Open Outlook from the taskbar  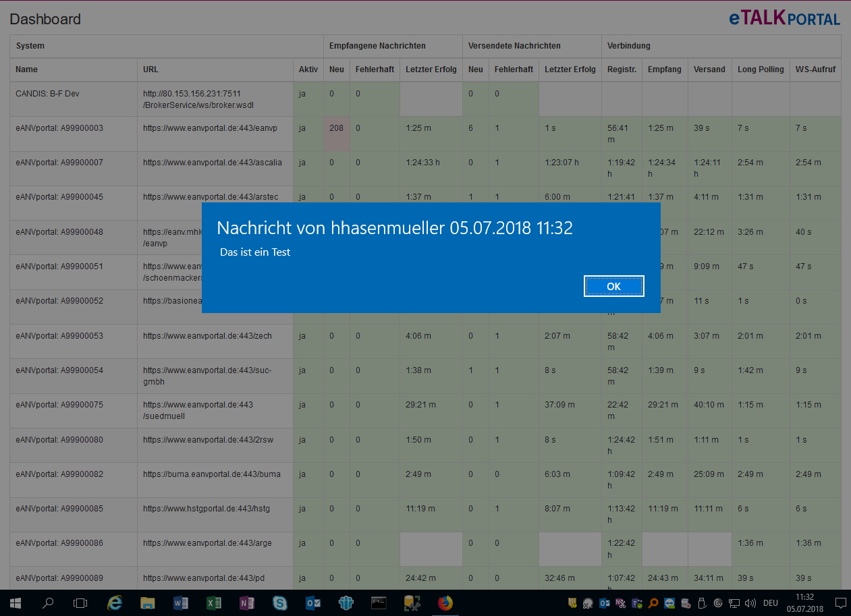tap(313, 603)
